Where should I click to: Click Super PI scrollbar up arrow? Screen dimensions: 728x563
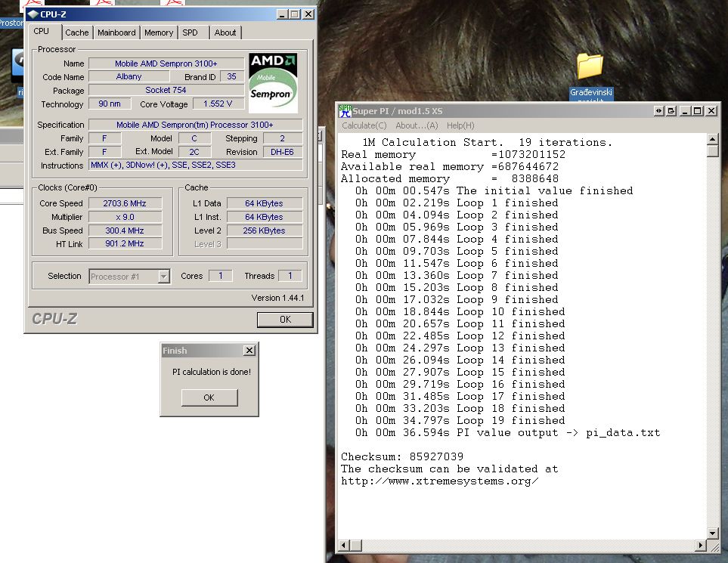[x=713, y=139]
